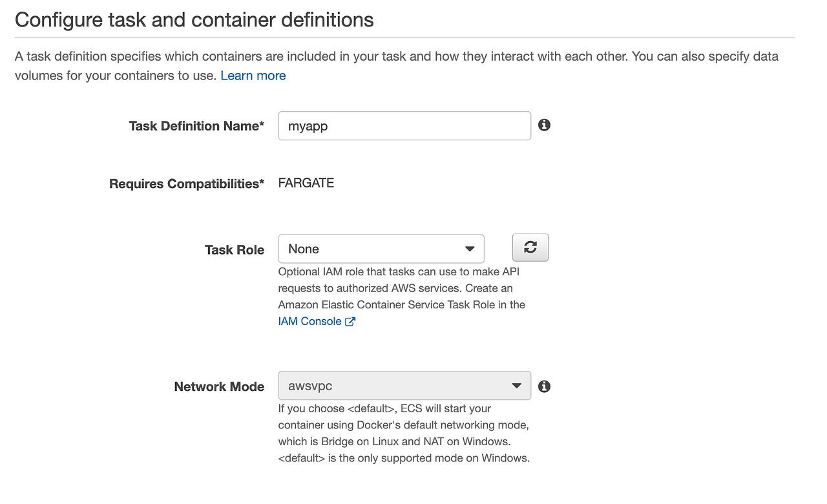Click the Configure task and container definitions heading
The width and height of the screenshot is (827, 504).
point(194,19)
